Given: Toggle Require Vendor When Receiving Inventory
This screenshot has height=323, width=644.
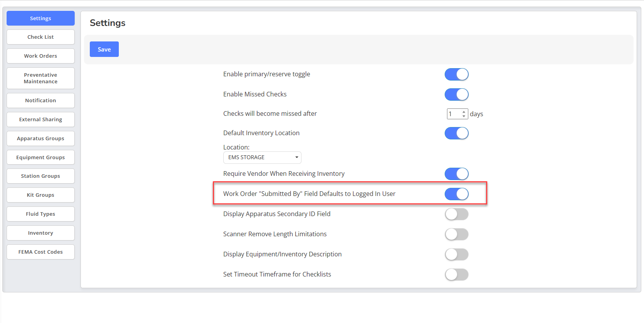Looking at the screenshot, I should [x=456, y=174].
